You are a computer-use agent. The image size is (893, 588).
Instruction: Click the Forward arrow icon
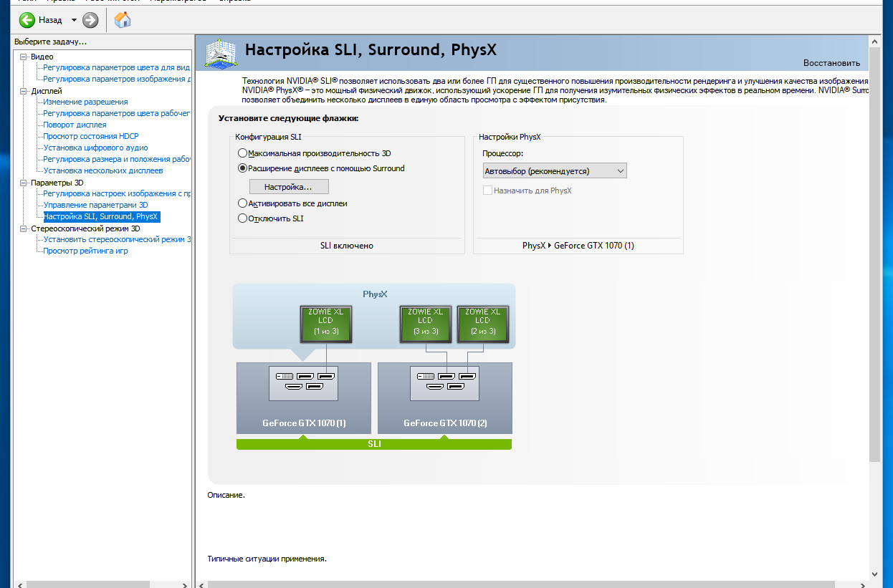point(90,20)
